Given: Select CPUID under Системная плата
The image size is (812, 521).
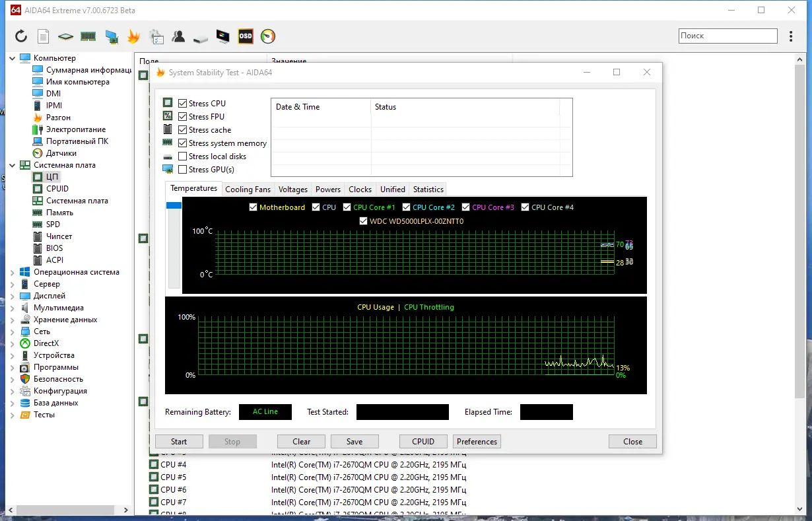Looking at the screenshot, I should (x=57, y=189).
